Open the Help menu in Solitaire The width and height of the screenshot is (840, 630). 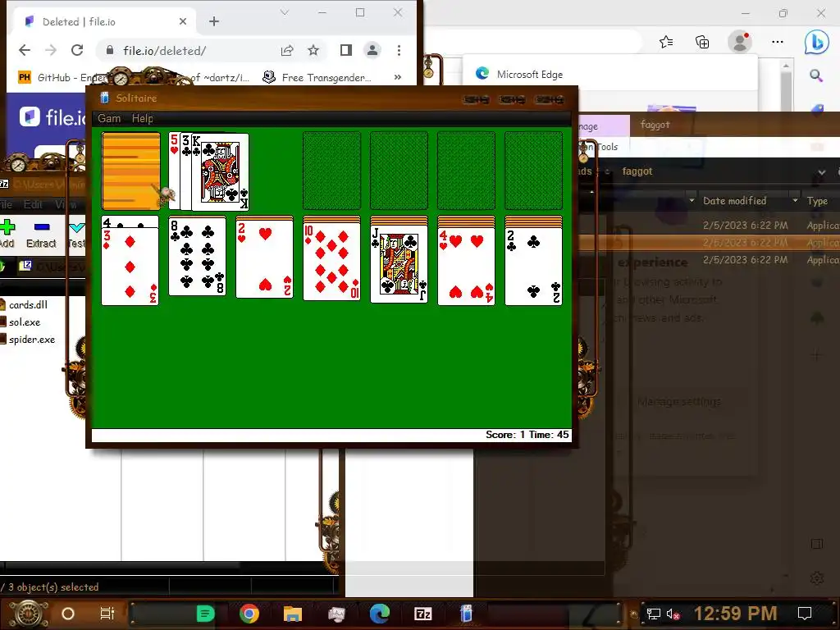(143, 118)
